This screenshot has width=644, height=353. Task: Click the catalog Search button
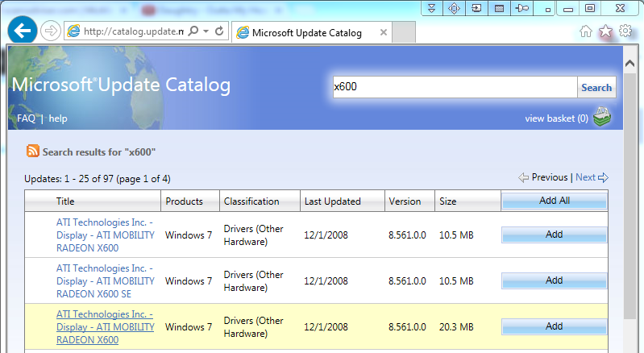[596, 87]
